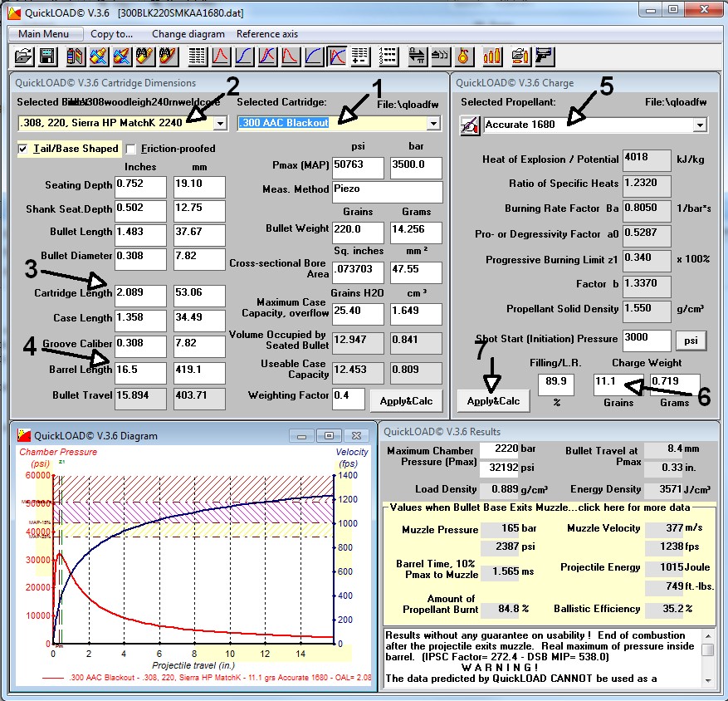Click the pressed red-and-blue diagram toolbar icon
This screenshot has width=728, height=701.
[337, 56]
